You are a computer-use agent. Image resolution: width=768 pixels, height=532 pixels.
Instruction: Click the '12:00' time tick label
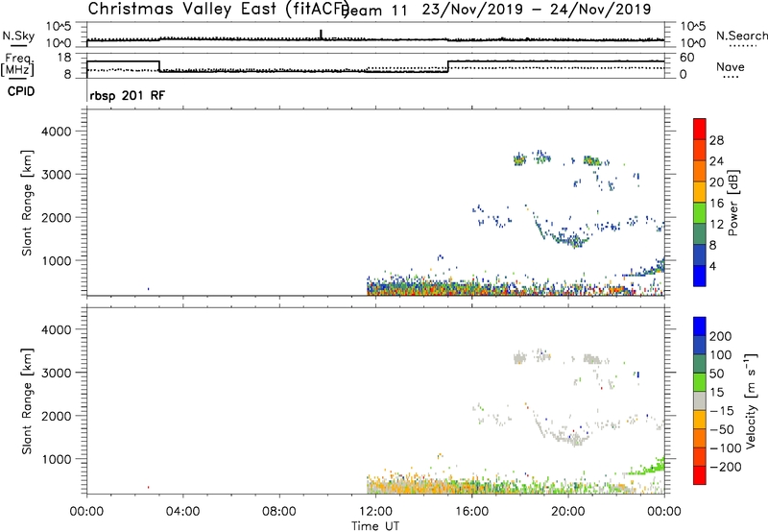click(375, 512)
